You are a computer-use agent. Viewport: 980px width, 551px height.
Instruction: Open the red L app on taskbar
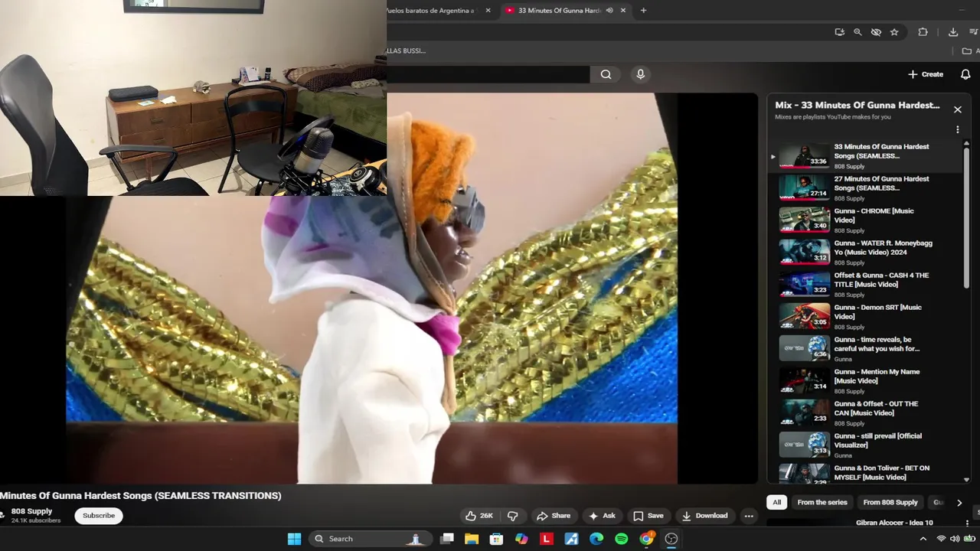coord(547,539)
